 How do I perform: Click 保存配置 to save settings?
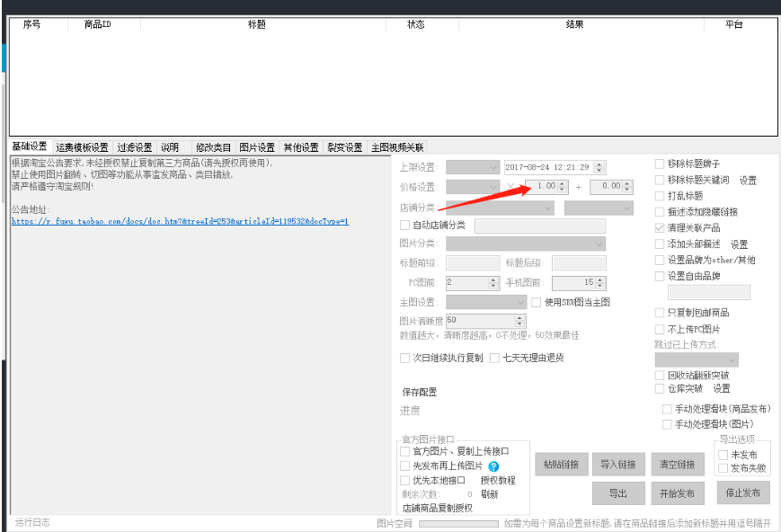(x=420, y=392)
